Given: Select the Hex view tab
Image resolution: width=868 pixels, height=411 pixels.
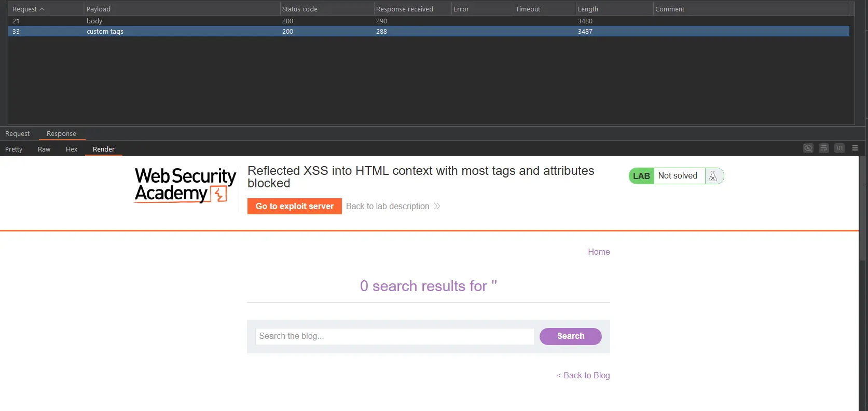Looking at the screenshot, I should [72, 149].
